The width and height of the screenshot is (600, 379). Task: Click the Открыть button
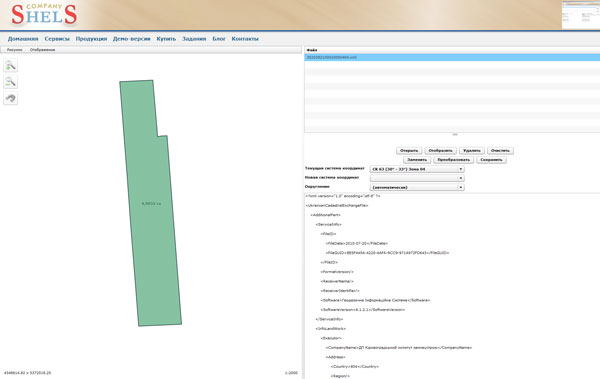pos(409,150)
